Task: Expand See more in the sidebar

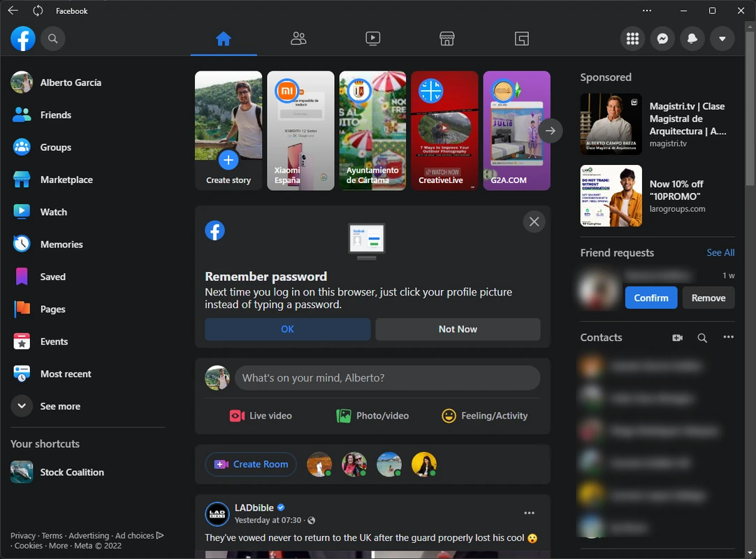Action: point(88,406)
